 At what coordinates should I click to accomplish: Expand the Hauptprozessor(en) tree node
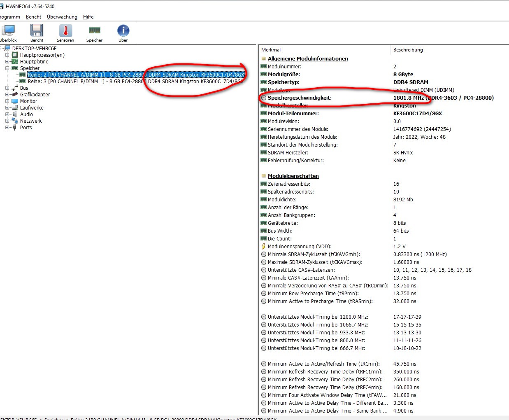click(7, 55)
